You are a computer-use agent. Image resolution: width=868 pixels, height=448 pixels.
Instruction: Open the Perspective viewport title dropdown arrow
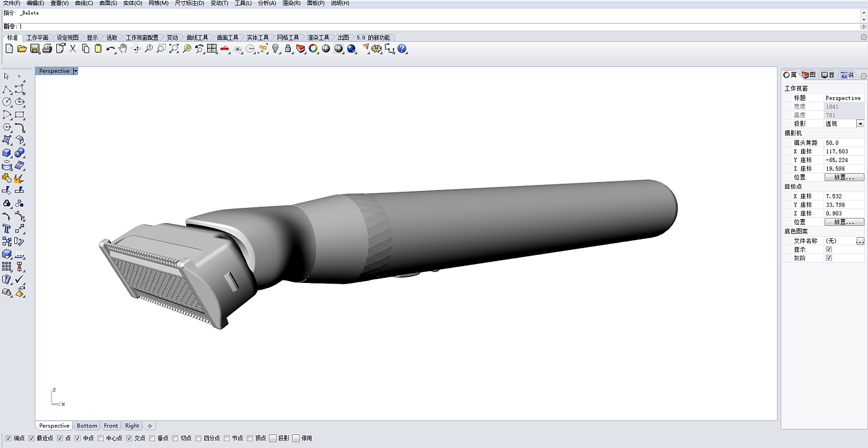coord(76,71)
